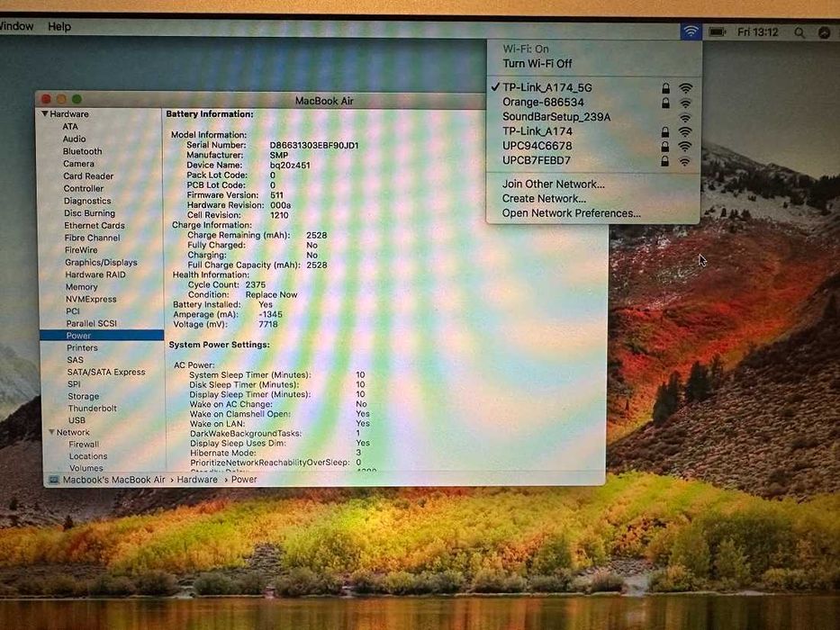The width and height of the screenshot is (840, 630).
Task: Select Card Reader in the sidebar
Action: [x=88, y=175]
